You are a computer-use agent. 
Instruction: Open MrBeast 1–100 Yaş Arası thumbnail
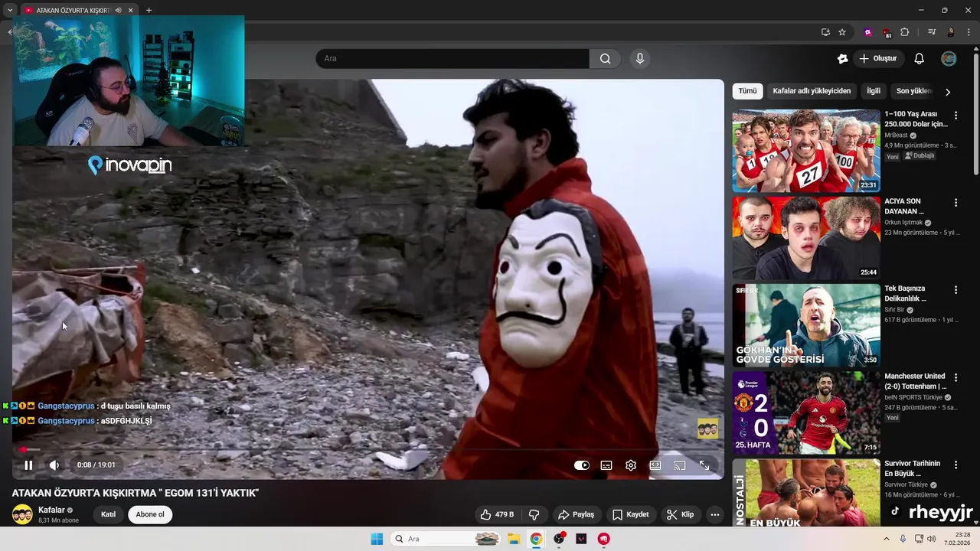pyautogui.click(x=806, y=151)
